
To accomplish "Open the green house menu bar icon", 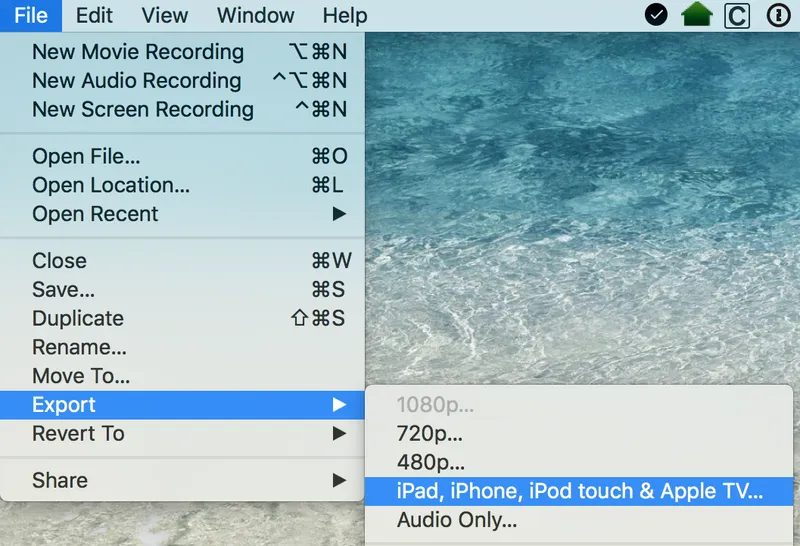I will tap(696, 14).
